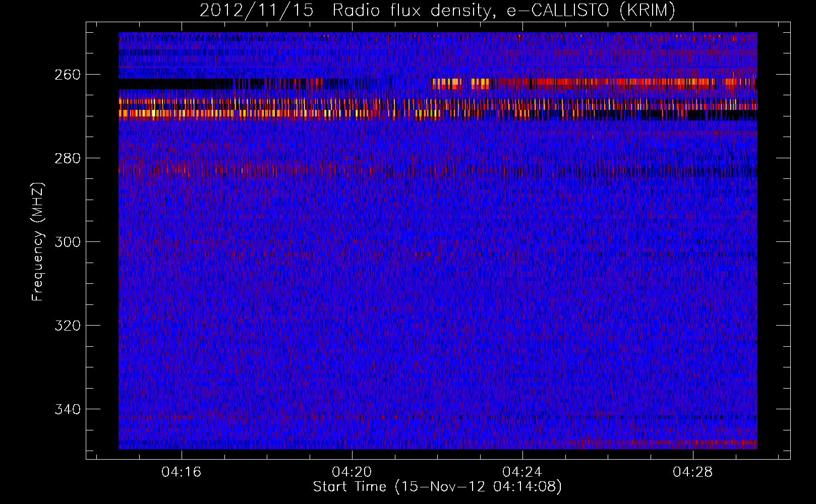This screenshot has width=816, height=504.
Task: Click the 04:24 time tick label
Action: (522, 472)
